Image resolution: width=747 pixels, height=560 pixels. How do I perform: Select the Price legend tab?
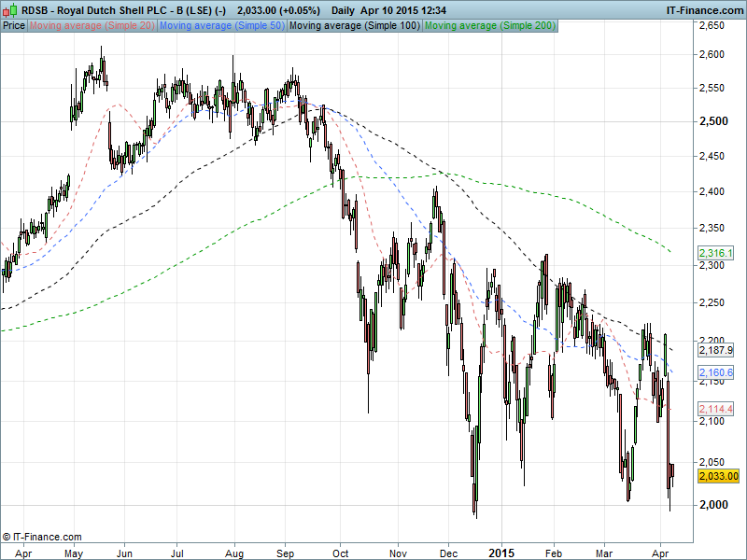[14, 25]
